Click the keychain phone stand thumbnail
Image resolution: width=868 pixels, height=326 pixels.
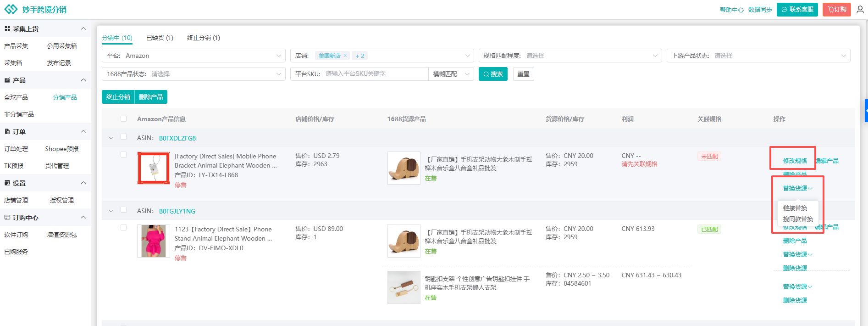[x=404, y=287]
